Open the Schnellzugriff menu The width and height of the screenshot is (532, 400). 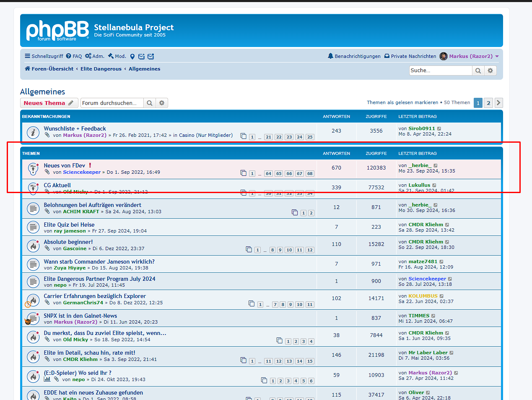pyautogui.click(x=44, y=56)
